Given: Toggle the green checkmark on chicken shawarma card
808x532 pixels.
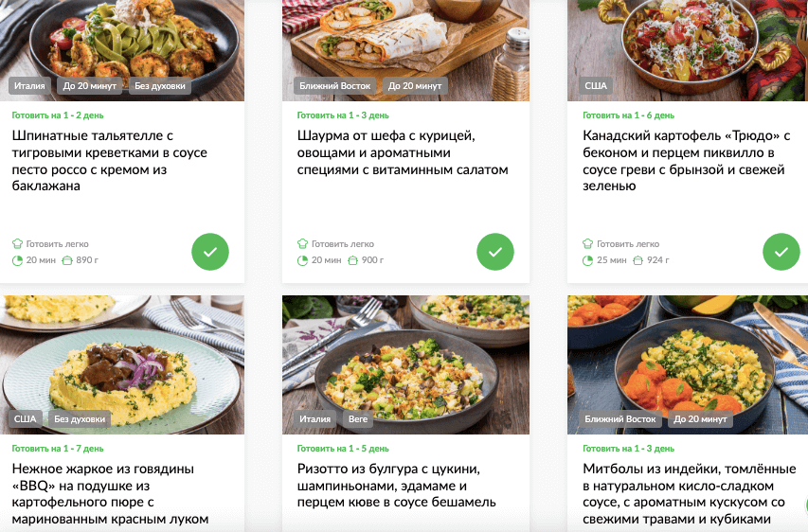Looking at the screenshot, I should pyautogui.click(x=495, y=252).
